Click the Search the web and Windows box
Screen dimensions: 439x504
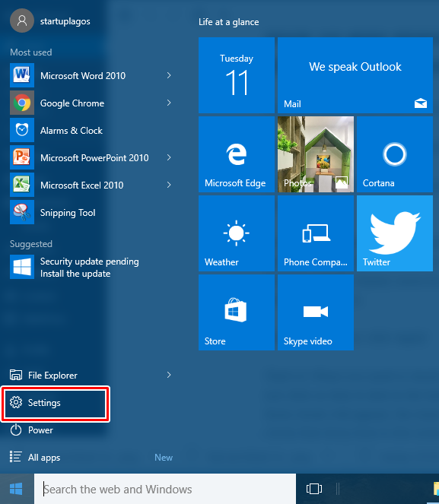coord(165,489)
